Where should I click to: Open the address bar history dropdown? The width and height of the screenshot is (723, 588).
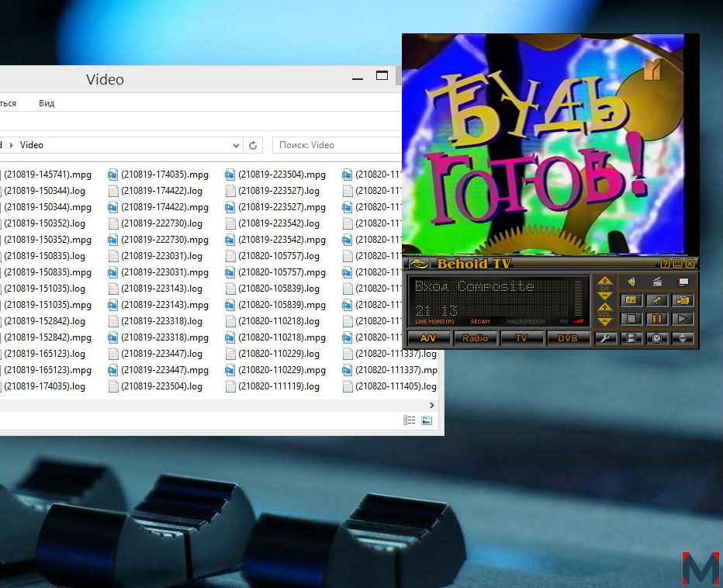(236, 145)
